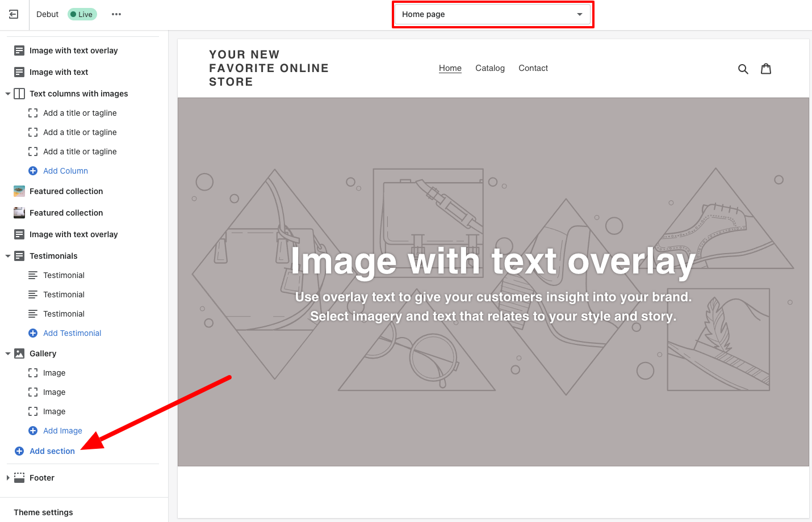Select the Text columns with images section icon
This screenshot has width=812, height=522.
pos(19,94)
